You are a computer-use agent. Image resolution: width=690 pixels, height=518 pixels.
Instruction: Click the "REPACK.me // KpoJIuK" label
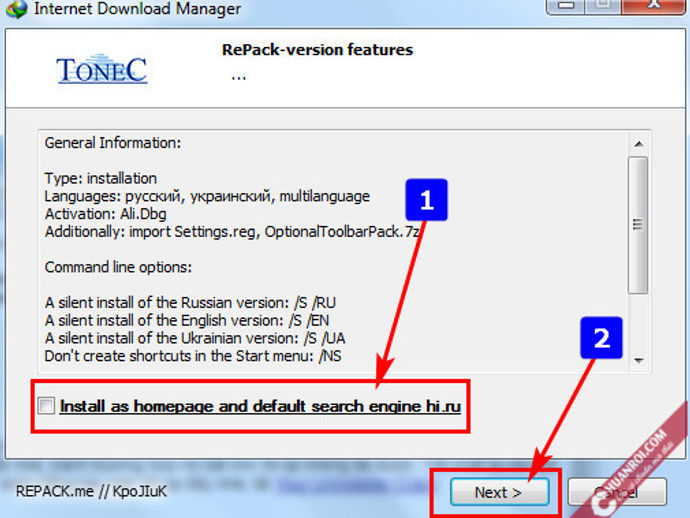(x=92, y=491)
